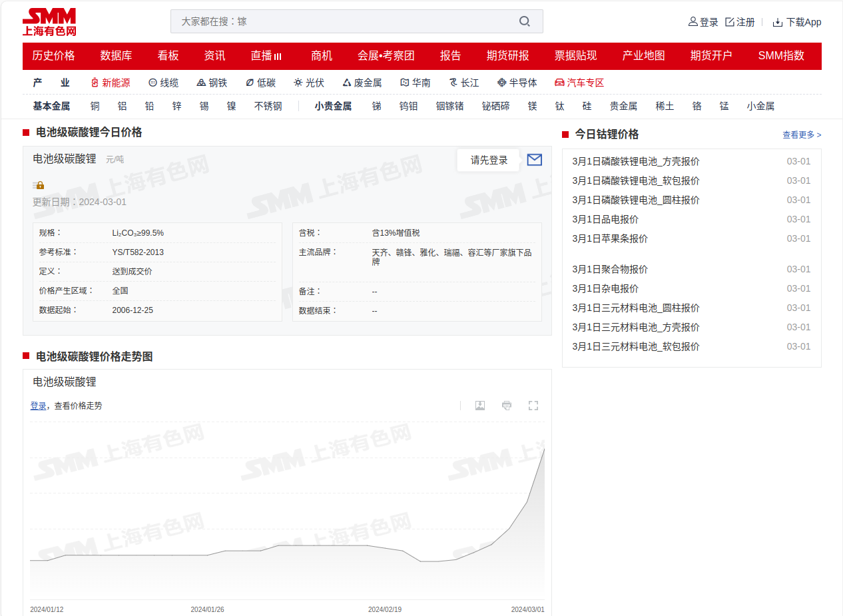Click 查看更多 for 今日钴锂价格

pyautogui.click(x=802, y=135)
